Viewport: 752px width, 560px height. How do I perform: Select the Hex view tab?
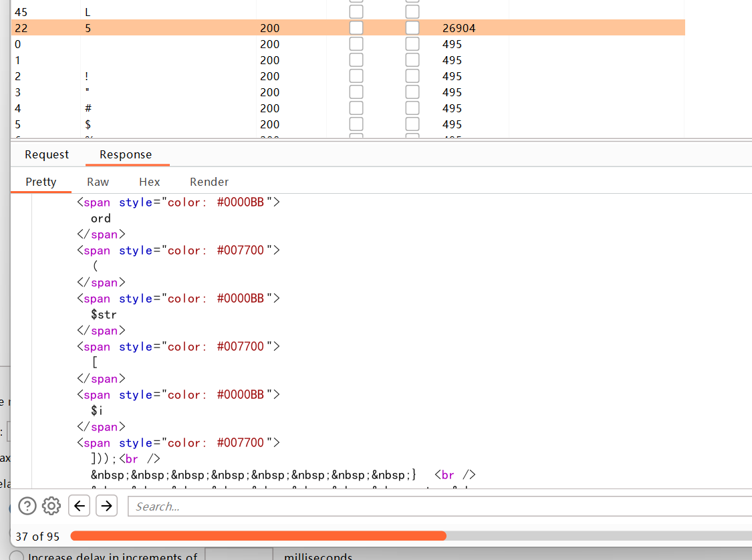[x=149, y=182]
